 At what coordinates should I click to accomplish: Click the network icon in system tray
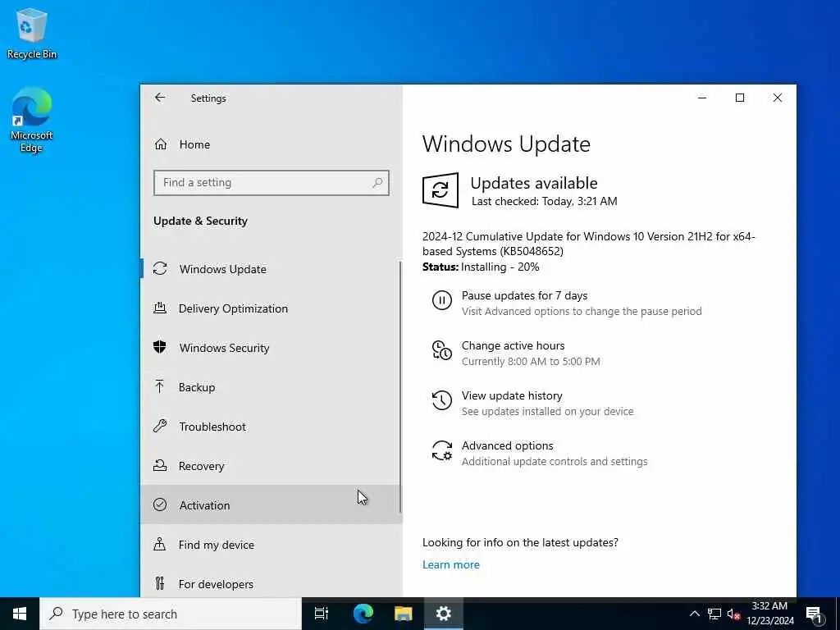point(714,614)
